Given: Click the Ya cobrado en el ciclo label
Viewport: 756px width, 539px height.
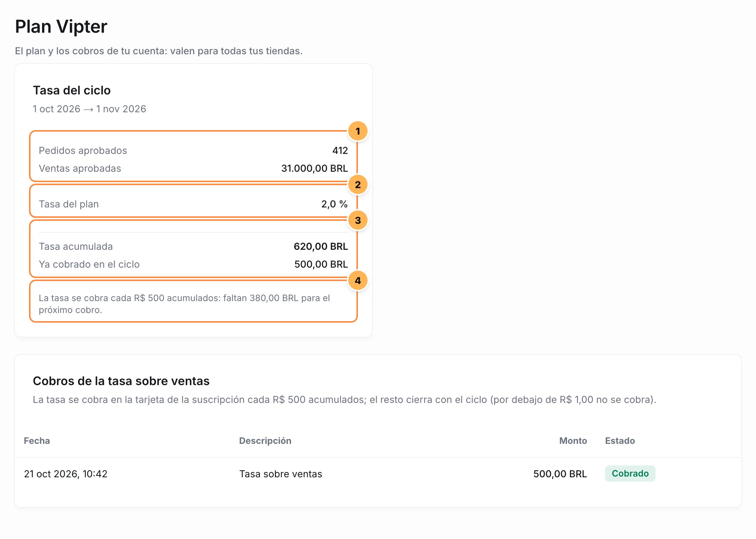Looking at the screenshot, I should (x=89, y=264).
